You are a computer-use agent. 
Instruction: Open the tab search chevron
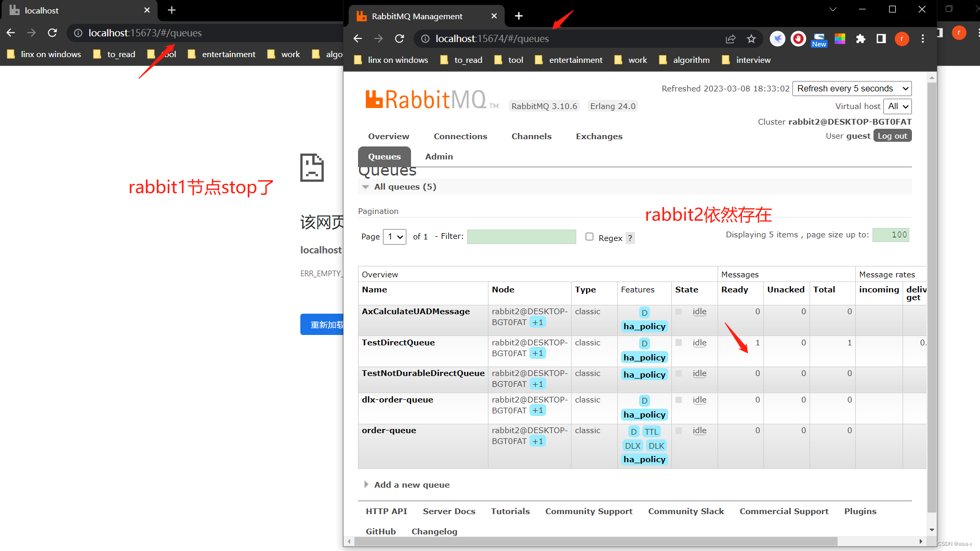[x=833, y=9]
